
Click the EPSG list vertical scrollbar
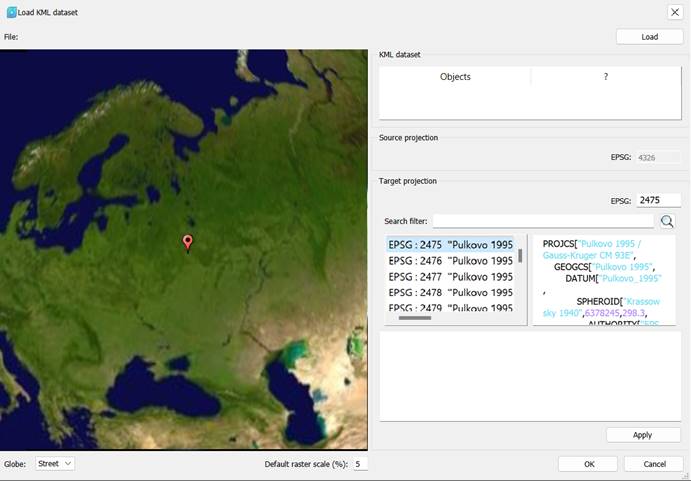[520, 256]
